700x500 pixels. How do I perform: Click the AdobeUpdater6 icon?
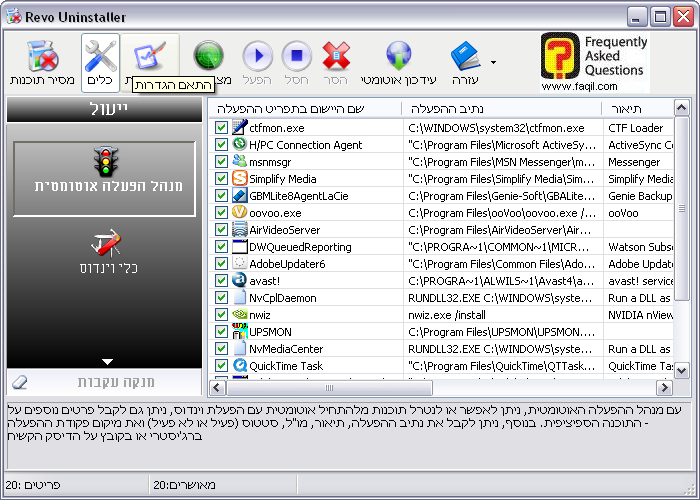240,263
